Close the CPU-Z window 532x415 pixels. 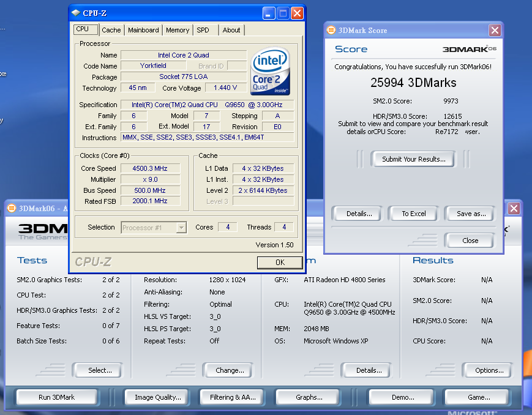pos(297,13)
